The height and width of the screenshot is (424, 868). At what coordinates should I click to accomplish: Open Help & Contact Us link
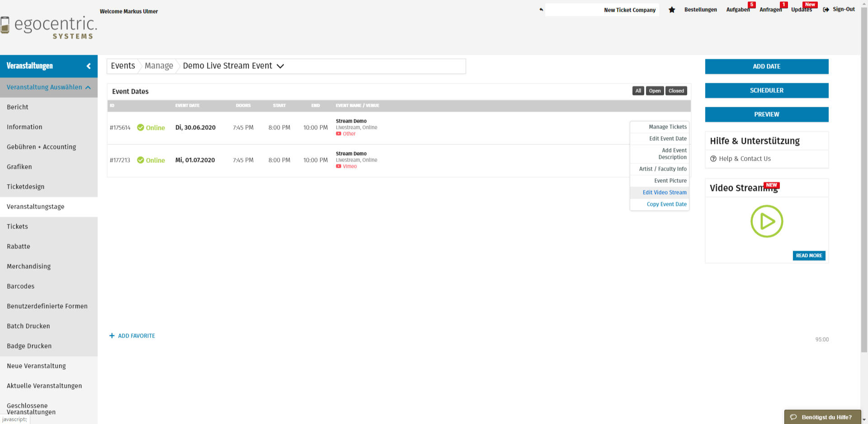(745, 159)
